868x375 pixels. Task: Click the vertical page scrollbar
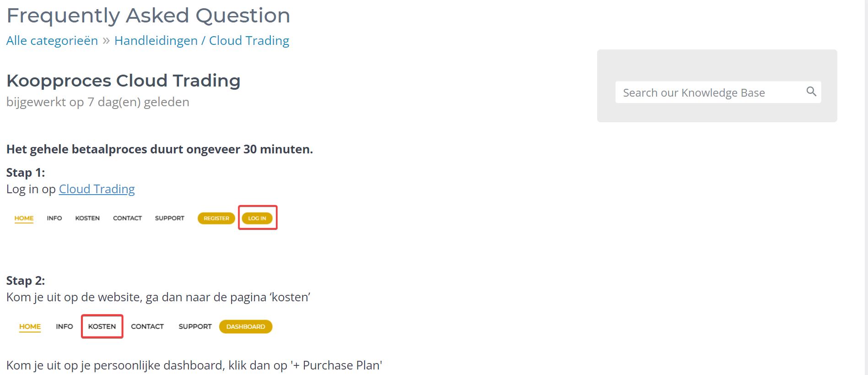(x=866, y=183)
